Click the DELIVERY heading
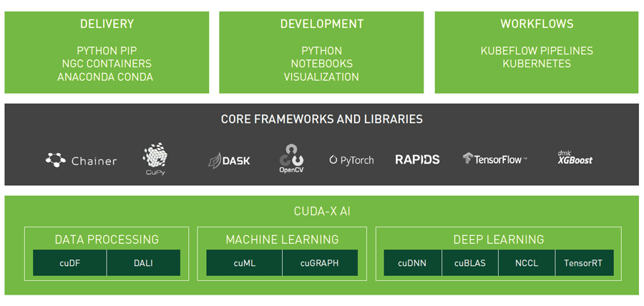The width and height of the screenshot is (644, 306). click(107, 24)
